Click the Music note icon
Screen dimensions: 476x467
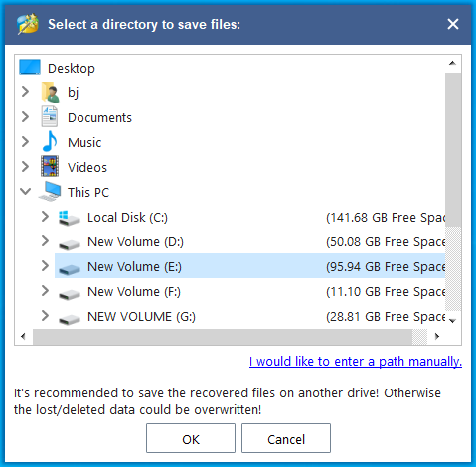pyautogui.click(x=50, y=141)
